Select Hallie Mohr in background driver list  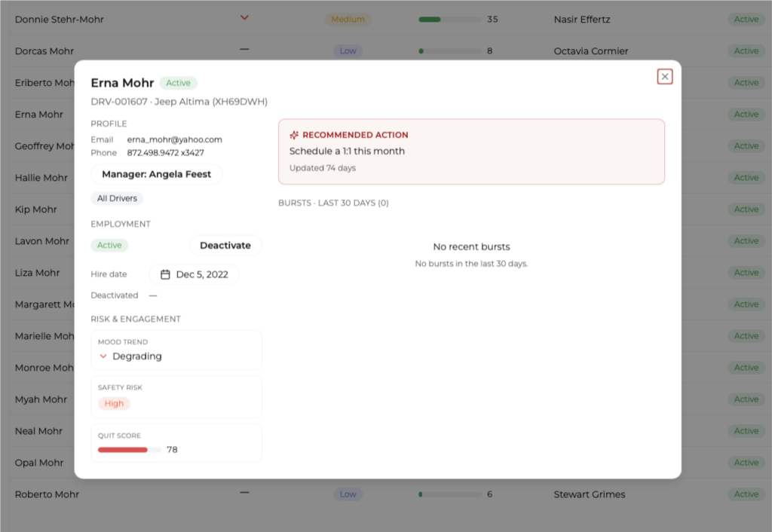coord(41,178)
